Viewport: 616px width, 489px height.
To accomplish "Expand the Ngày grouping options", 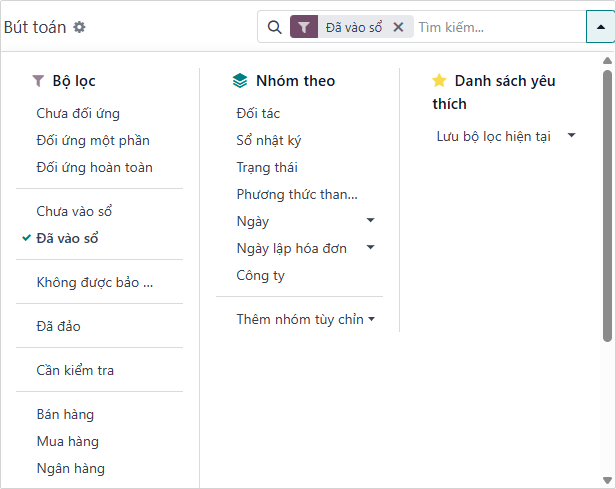I will click(x=370, y=221).
